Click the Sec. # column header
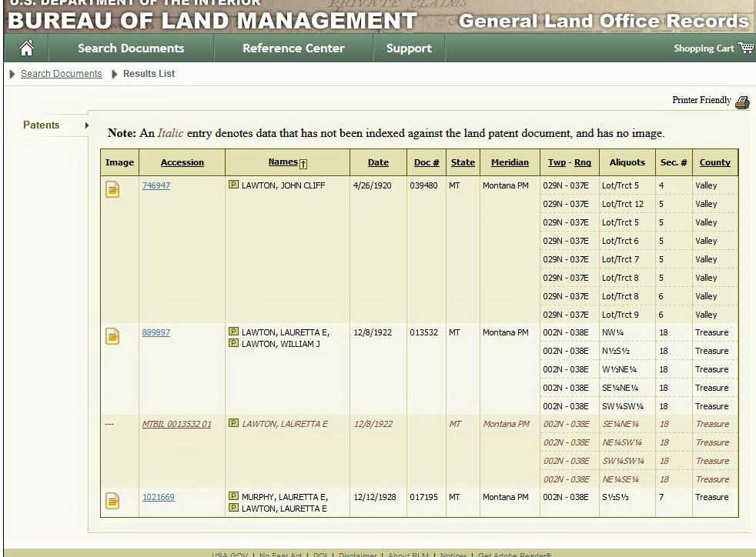The width and height of the screenshot is (756, 557). [x=674, y=162]
